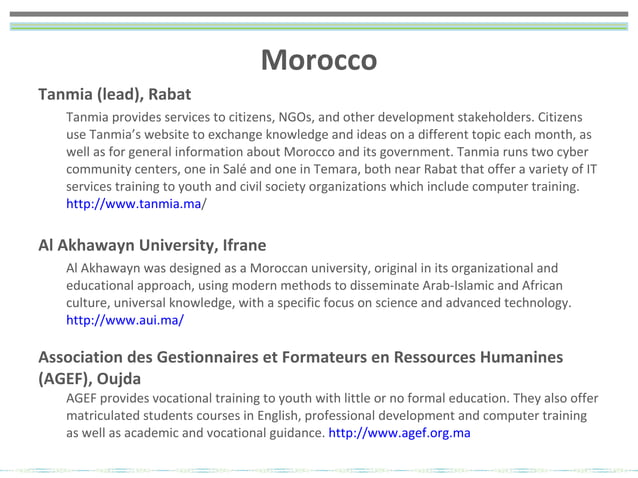The height and width of the screenshot is (478, 638).
Task: Click the Arab-Islamic and African line
Action: click(x=315, y=285)
